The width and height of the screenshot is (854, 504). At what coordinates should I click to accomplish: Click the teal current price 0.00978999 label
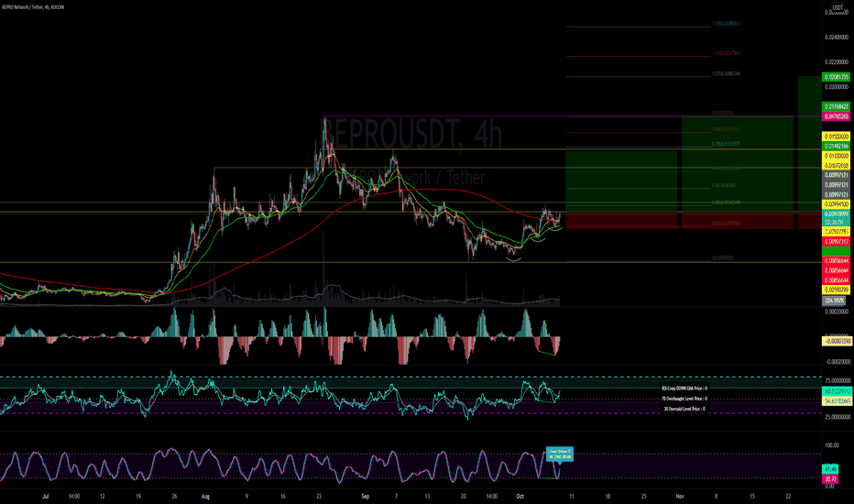click(836, 214)
